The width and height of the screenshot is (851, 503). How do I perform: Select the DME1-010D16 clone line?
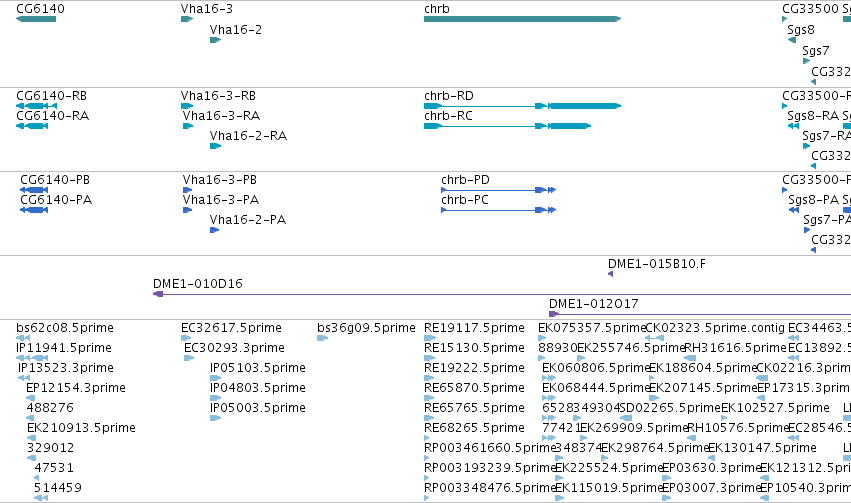(502, 294)
